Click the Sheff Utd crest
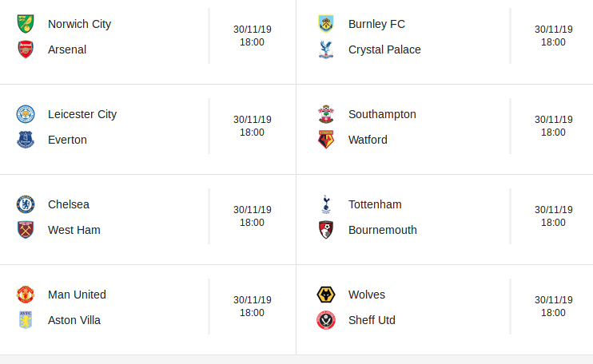 [326, 320]
